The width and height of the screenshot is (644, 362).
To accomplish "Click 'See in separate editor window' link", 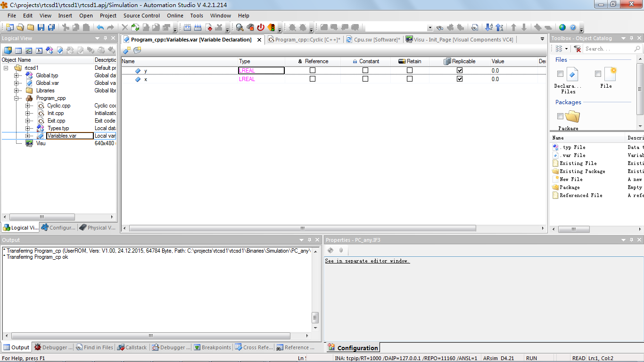I will pyautogui.click(x=367, y=261).
